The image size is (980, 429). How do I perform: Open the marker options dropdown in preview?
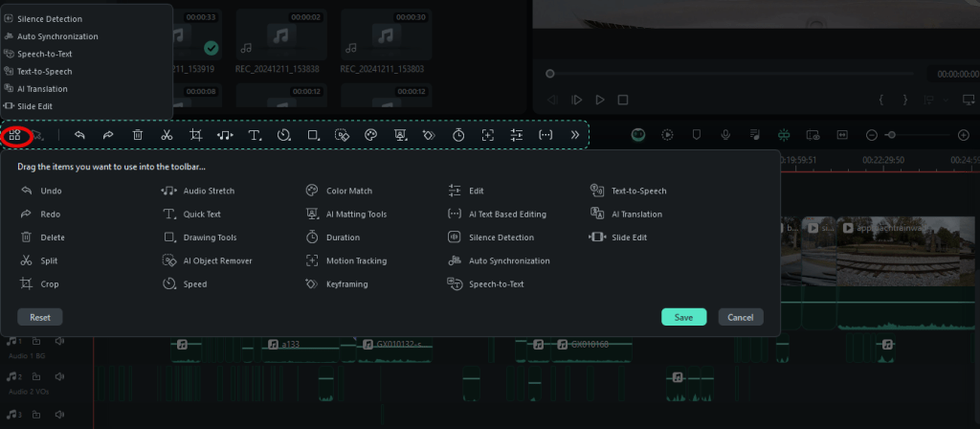tap(945, 100)
